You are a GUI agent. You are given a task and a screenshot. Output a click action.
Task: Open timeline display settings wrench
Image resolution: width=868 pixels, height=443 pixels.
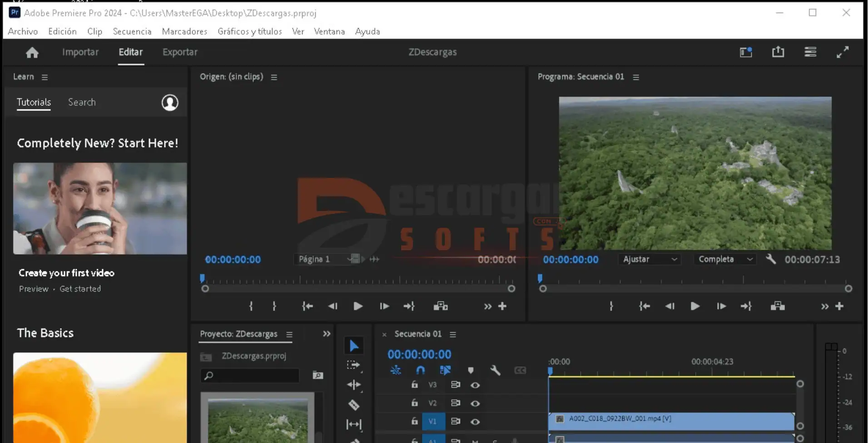click(495, 370)
